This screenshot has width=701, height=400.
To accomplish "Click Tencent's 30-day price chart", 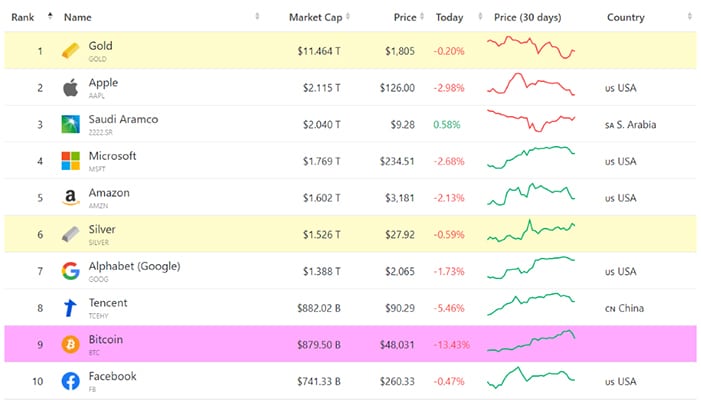I will [x=531, y=304].
